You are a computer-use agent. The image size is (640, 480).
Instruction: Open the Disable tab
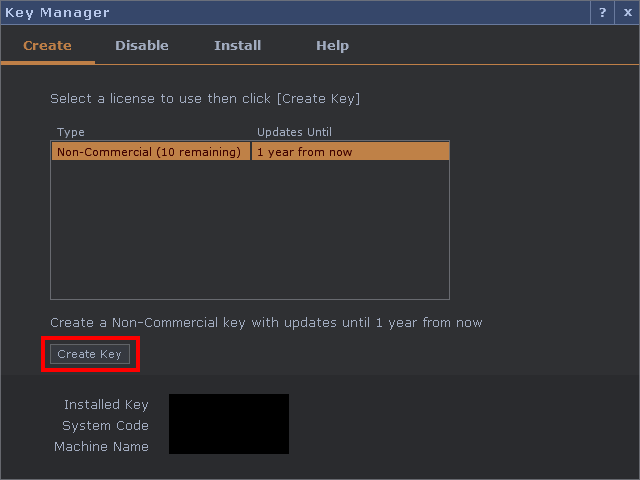click(141, 46)
